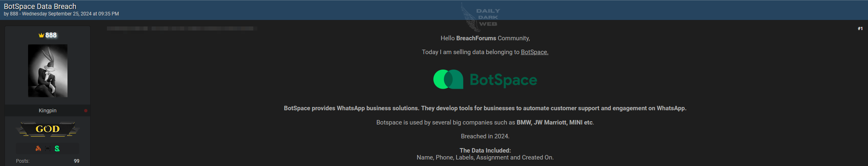Click the blurred redacted bar above the post
Image resolution: width=868 pixels, height=166 pixels.
182,28
